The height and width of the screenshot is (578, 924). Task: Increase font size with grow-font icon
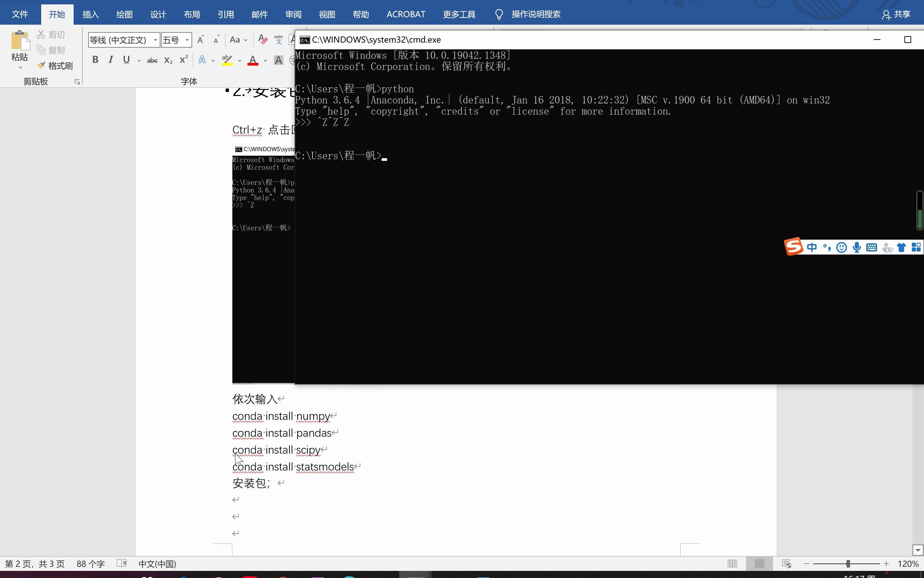(x=201, y=40)
